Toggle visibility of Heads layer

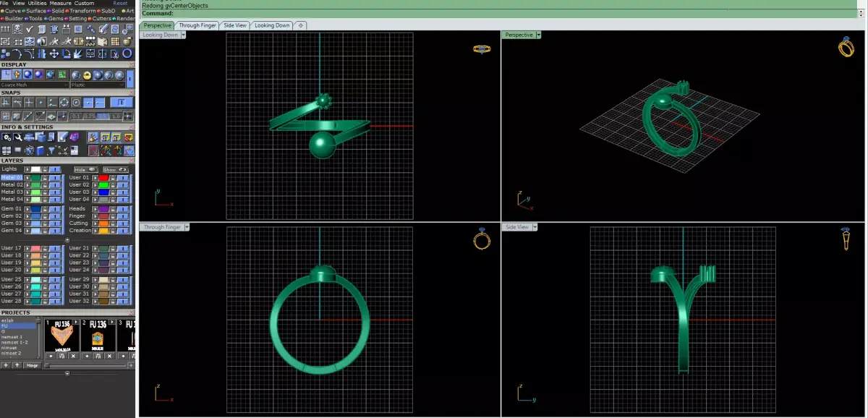click(x=123, y=208)
